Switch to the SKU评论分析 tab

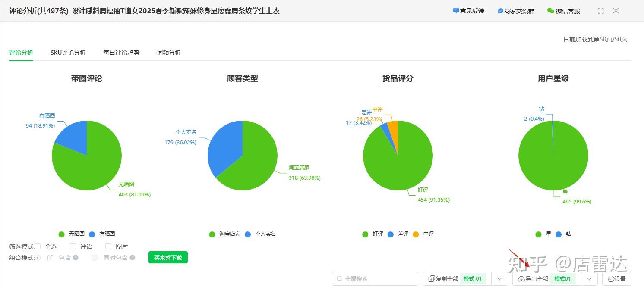pos(68,53)
